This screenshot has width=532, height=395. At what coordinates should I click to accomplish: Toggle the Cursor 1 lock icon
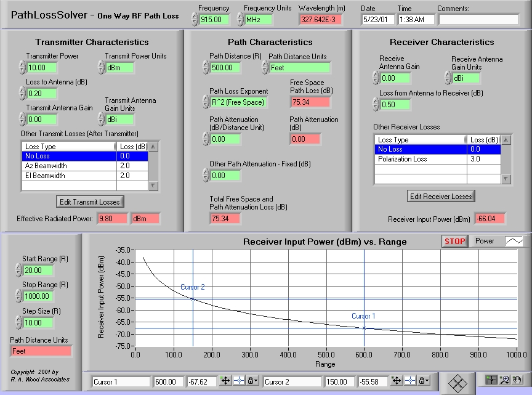(251, 381)
